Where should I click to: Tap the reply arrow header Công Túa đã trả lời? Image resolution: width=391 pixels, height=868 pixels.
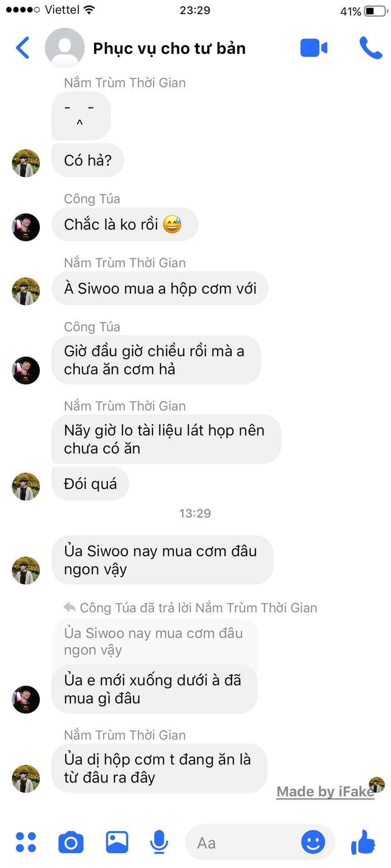point(191,608)
